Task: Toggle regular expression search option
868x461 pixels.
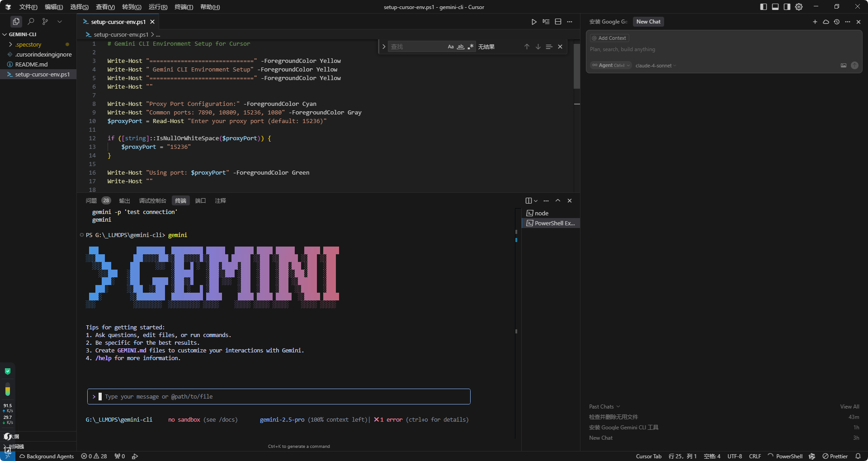Action: 471,47
